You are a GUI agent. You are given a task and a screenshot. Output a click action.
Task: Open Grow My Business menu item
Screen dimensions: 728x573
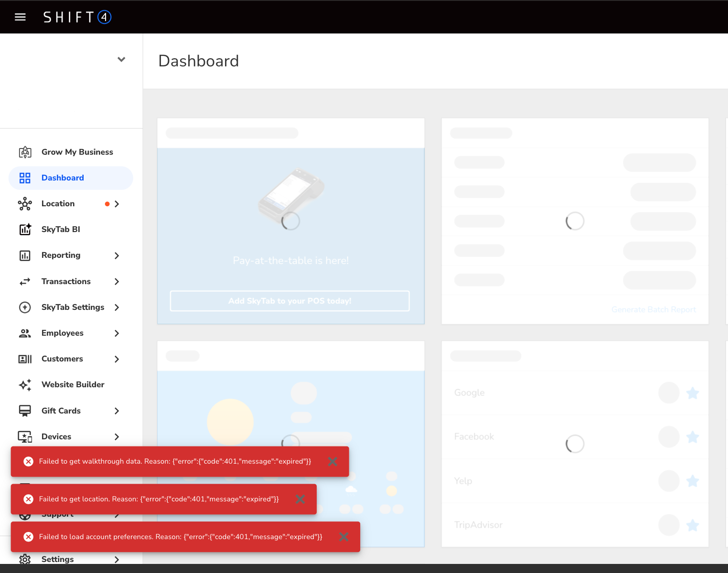71,152
